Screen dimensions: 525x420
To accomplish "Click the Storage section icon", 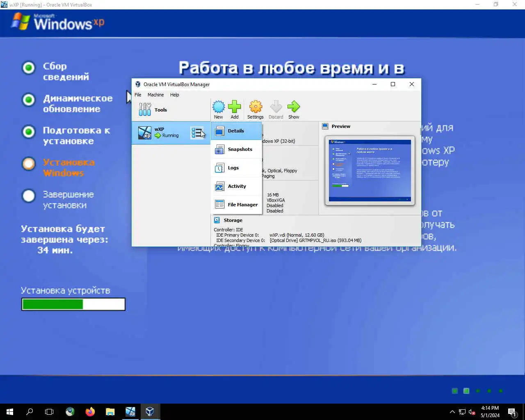I will (x=217, y=220).
